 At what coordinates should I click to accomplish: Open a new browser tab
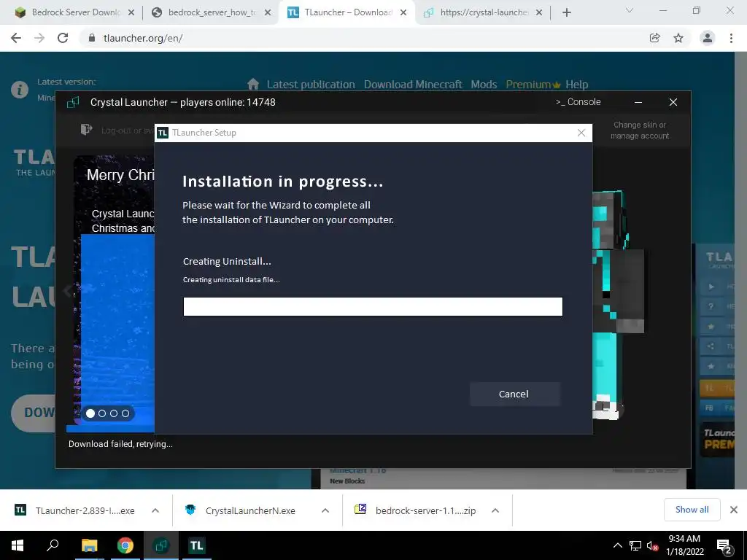point(566,12)
